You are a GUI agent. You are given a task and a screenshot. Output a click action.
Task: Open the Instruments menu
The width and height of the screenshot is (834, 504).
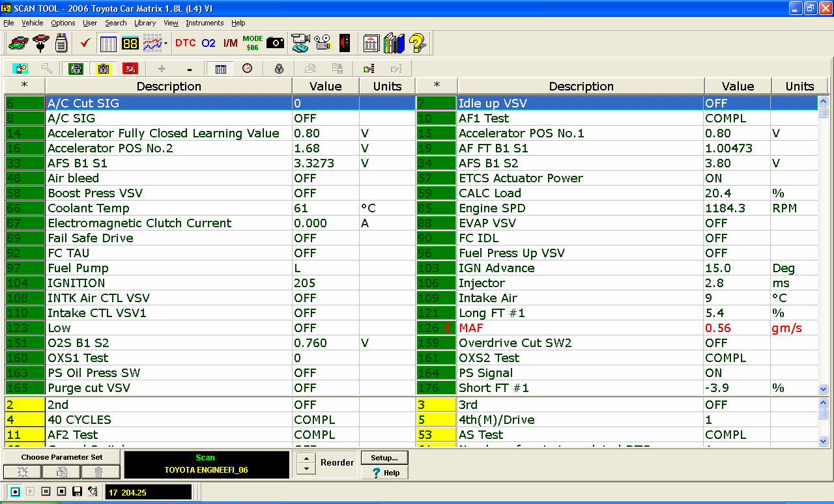point(205,23)
